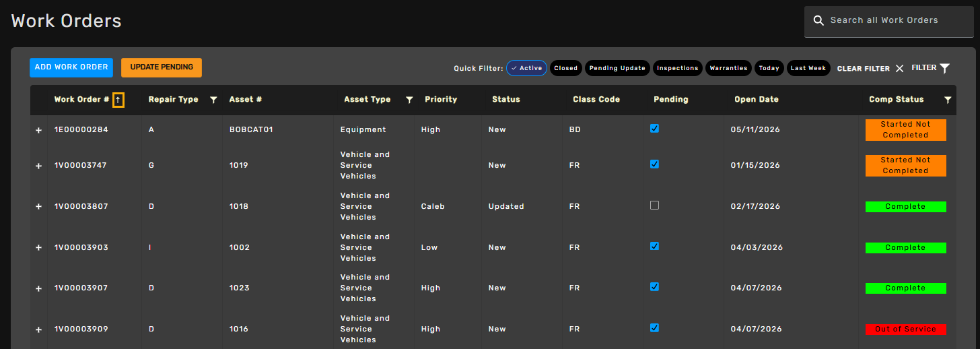Apply the Pending Update quick filter
Screen dimensions: 980x349
click(617, 68)
